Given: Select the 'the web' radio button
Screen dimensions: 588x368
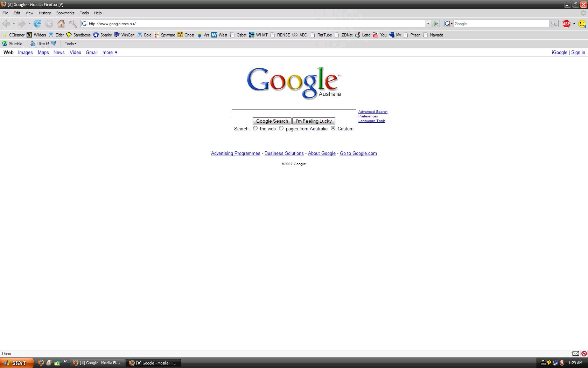Looking at the screenshot, I should 255,128.
